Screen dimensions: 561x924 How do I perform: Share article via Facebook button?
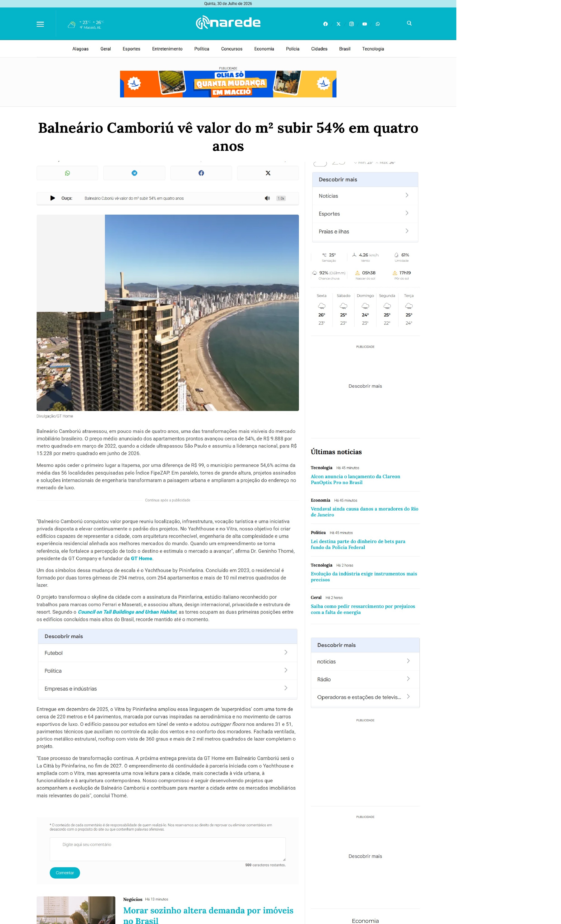point(201,173)
